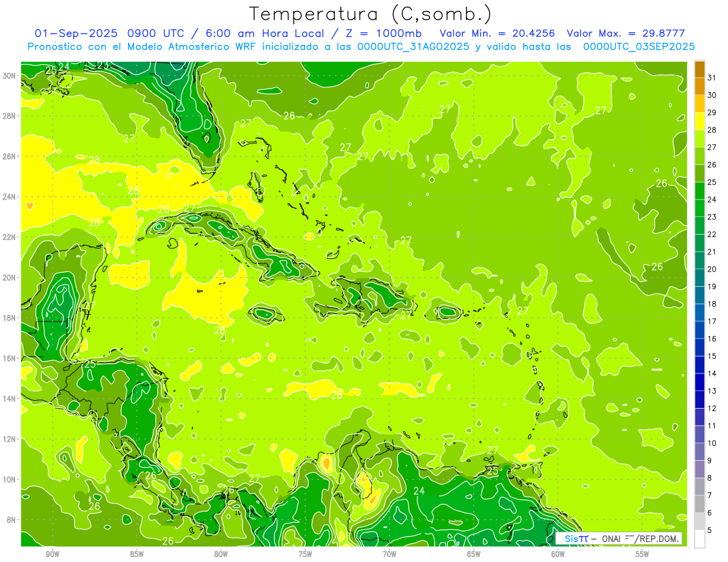The height and width of the screenshot is (562, 728).
Task: Click the colorbar label '31'
Action: [712, 77]
